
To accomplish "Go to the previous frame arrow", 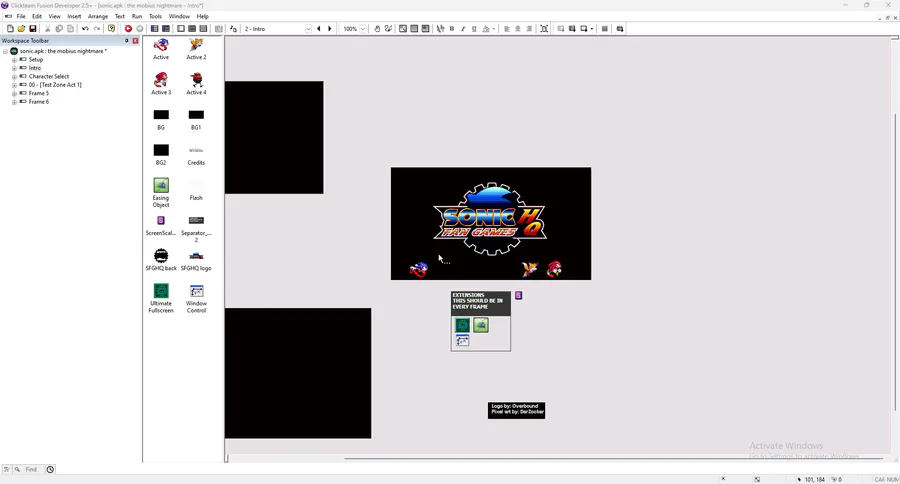I will pyautogui.click(x=319, y=29).
